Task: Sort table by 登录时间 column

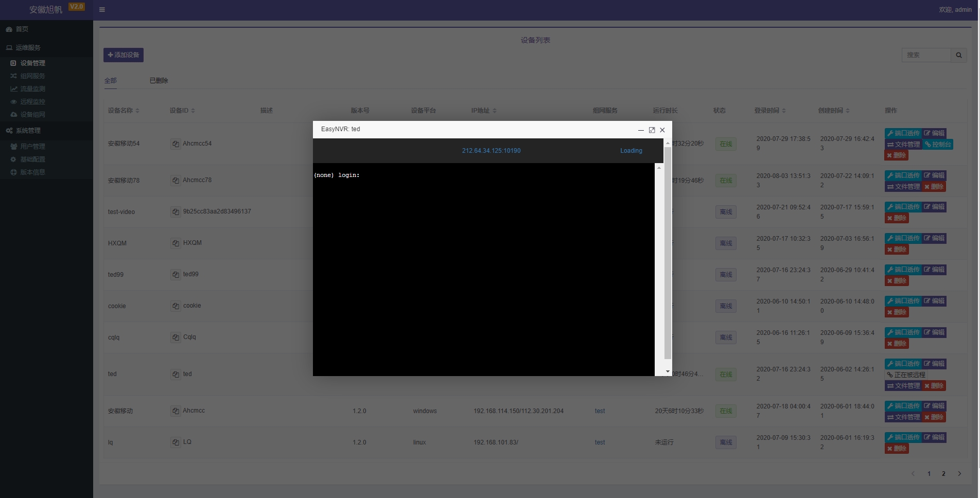Action: pos(769,111)
